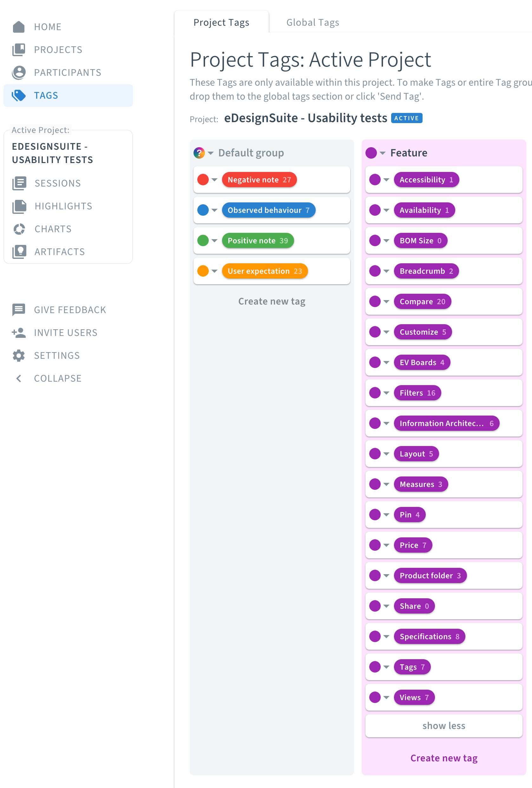This screenshot has height=788, width=532.
Task: Click the green swatch for Positive note
Action: (203, 240)
